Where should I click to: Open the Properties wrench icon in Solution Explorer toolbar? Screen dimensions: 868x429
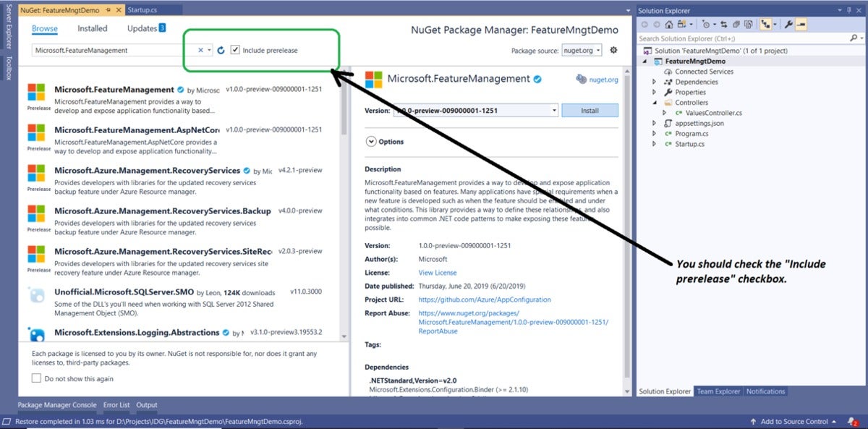[x=788, y=25]
